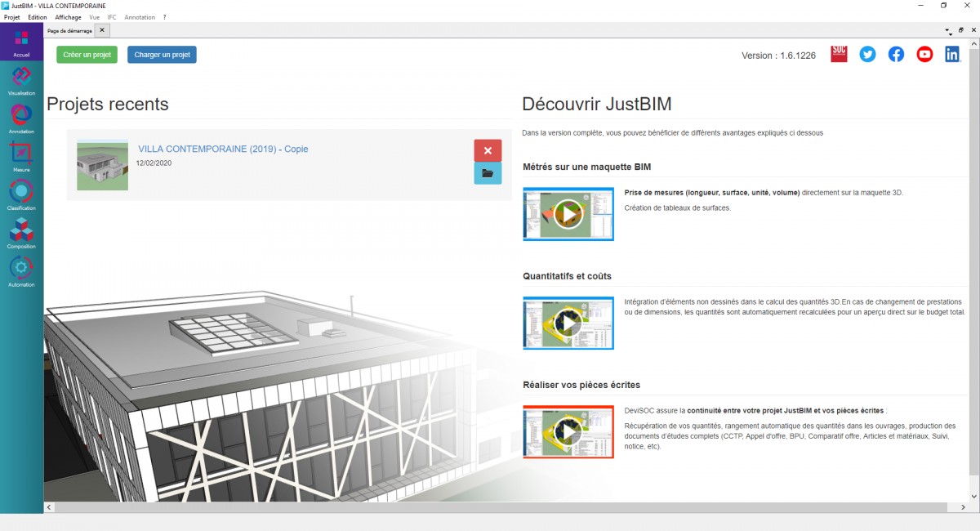Delete the recent project with red X
The height and width of the screenshot is (531, 980).
(x=488, y=150)
